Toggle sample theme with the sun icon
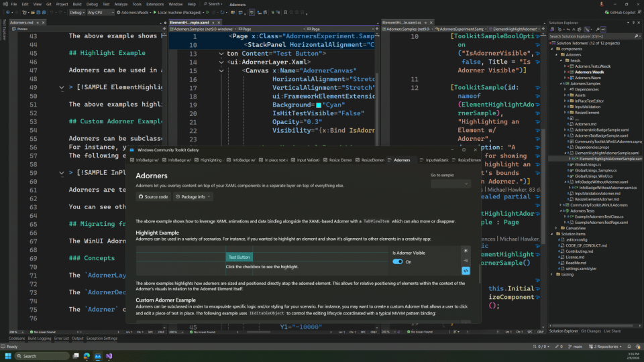Viewport: 644px width, 362px height. [x=466, y=251]
